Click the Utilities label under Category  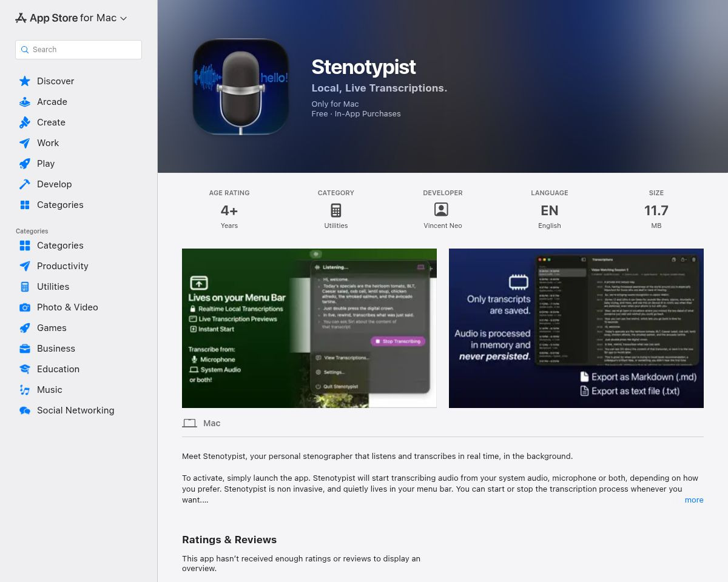pos(336,226)
